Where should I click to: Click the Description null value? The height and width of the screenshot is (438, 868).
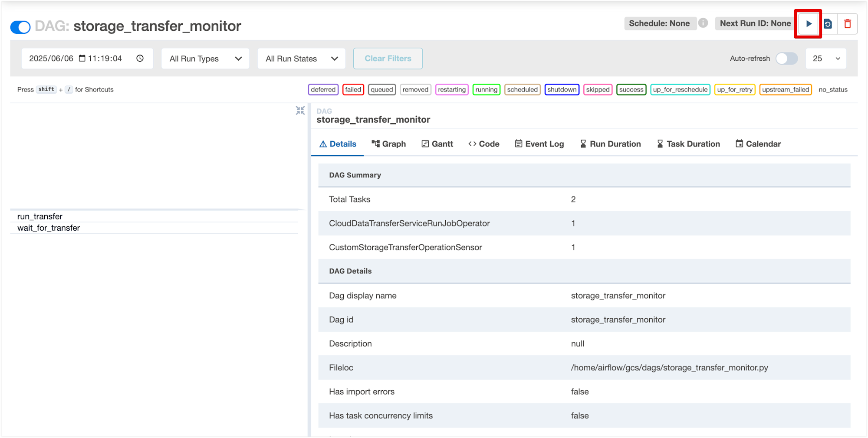pos(578,344)
